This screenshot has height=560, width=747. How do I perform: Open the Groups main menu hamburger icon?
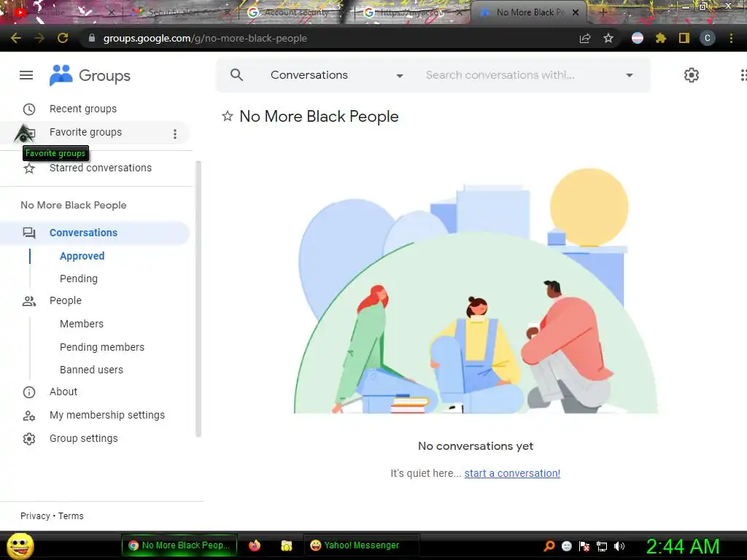point(26,75)
